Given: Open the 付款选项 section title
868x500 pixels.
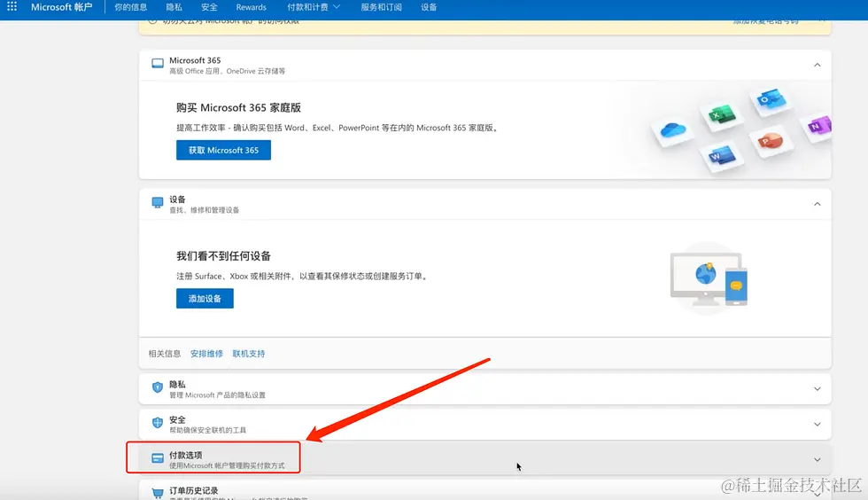Looking at the screenshot, I should 186,455.
